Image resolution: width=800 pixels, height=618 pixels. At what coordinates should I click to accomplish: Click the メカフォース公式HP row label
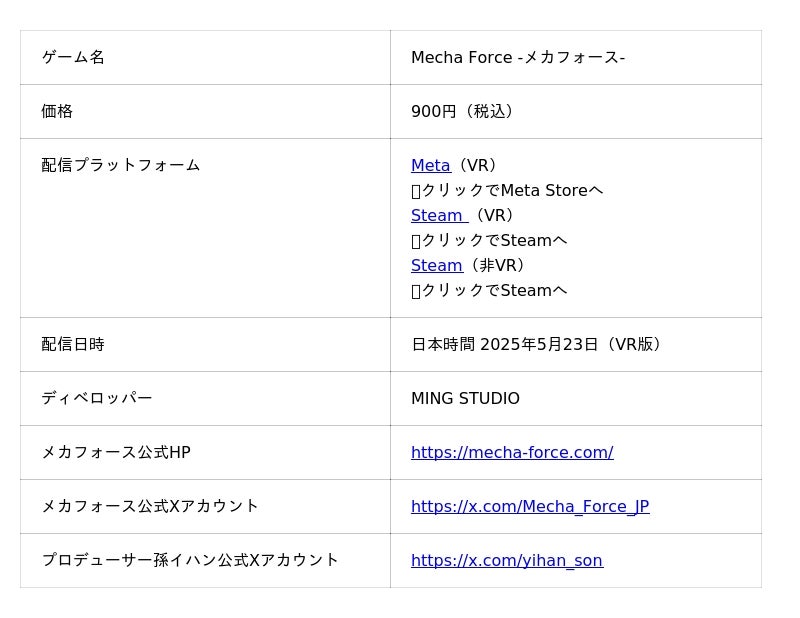click(x=116, y=453)
